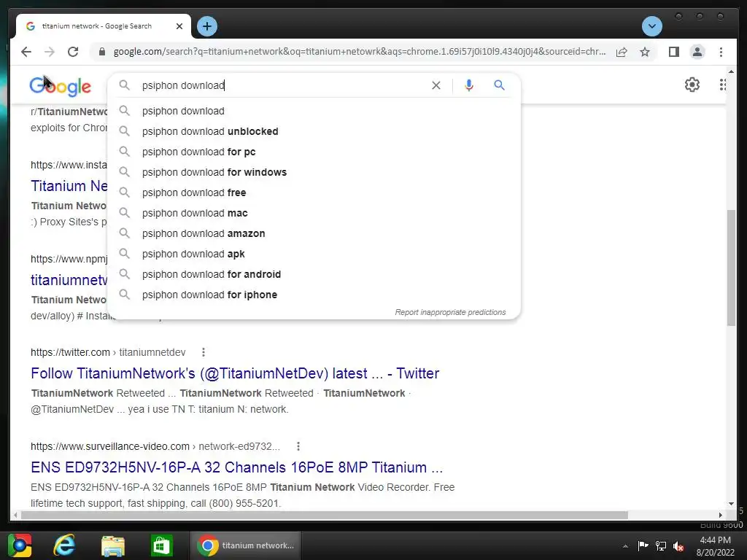Select suggestion 'psiphon download'
This screenshot has width=747, height=560.
point(314,111)
